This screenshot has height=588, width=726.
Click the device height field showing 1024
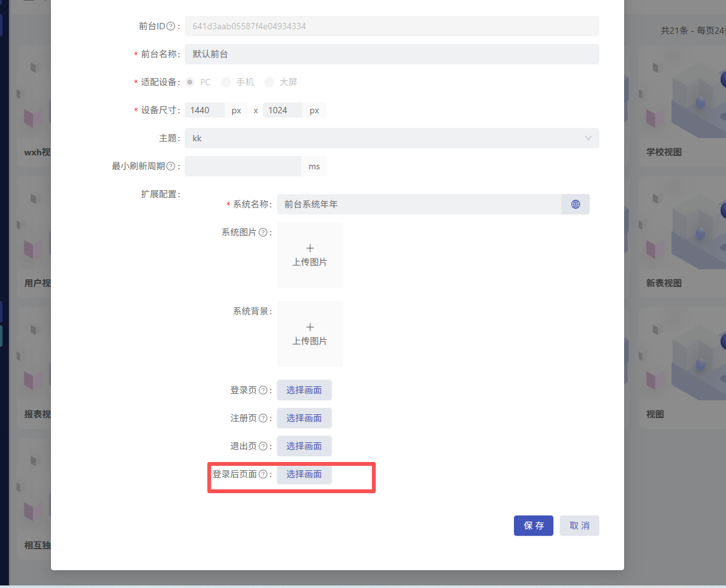tap(282, 110)
